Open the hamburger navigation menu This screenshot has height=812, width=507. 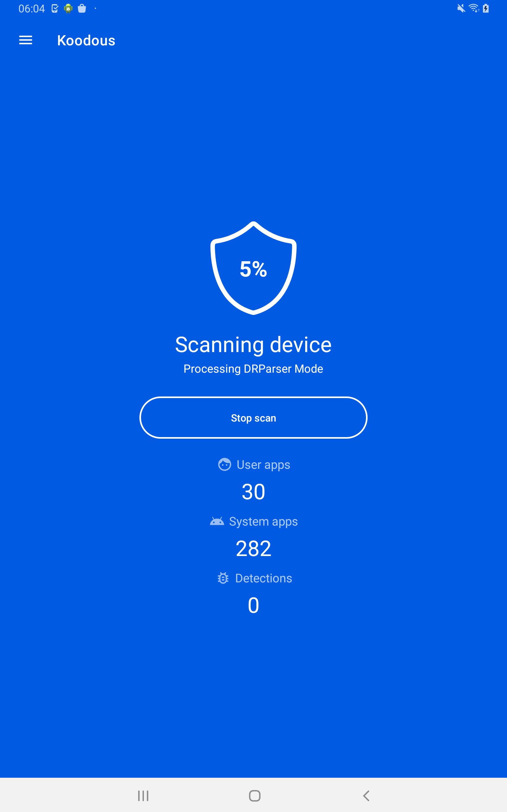tap(25, 40)
